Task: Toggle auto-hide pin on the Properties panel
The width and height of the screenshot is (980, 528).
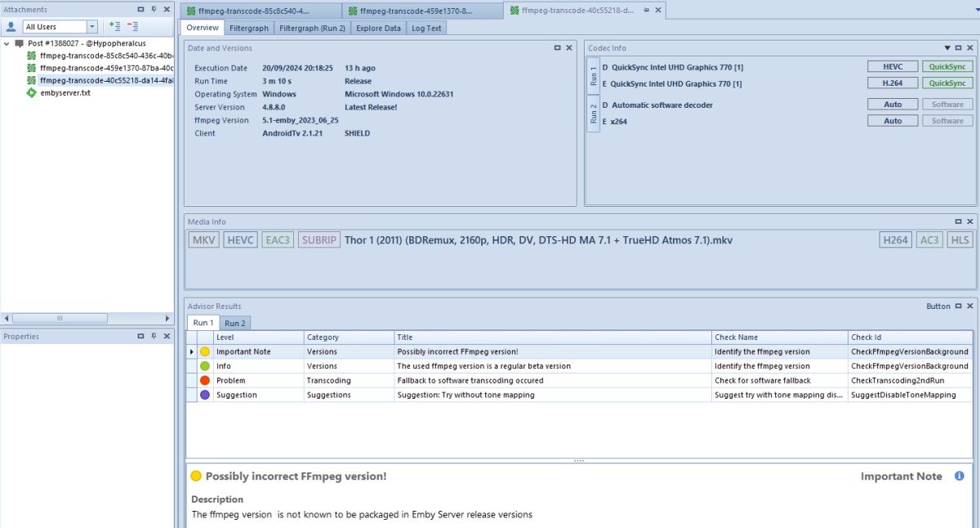Action: pyautogui.click(x=154, y=336)
